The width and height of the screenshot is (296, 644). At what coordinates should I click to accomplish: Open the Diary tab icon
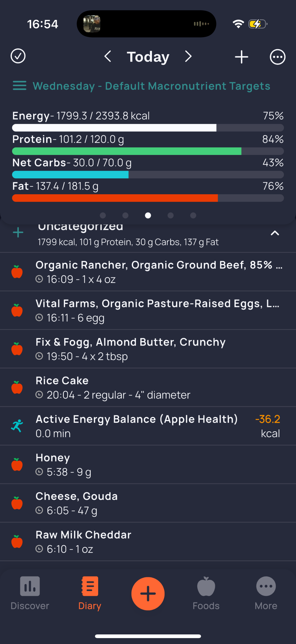[90, 586]
